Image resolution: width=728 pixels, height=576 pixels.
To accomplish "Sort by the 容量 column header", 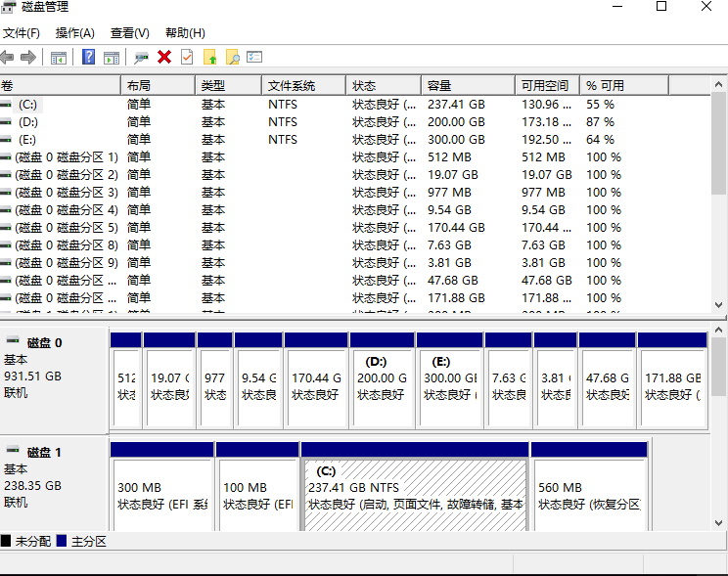I will (438, 85).
